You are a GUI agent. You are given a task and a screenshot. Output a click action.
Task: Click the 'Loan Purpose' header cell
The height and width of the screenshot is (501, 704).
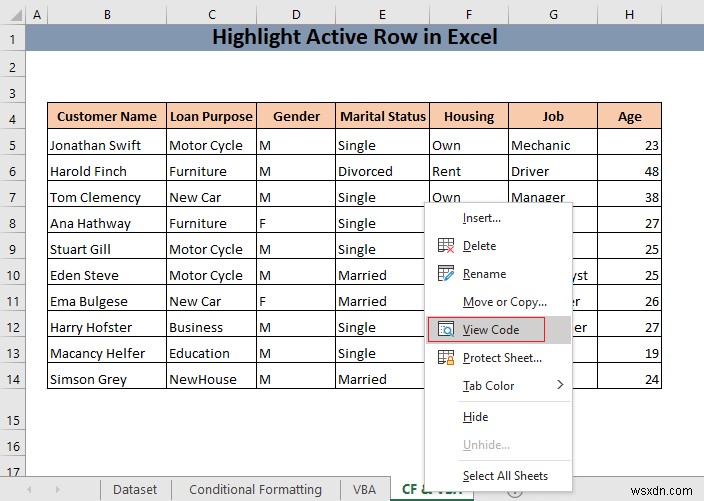click(211, 116)
